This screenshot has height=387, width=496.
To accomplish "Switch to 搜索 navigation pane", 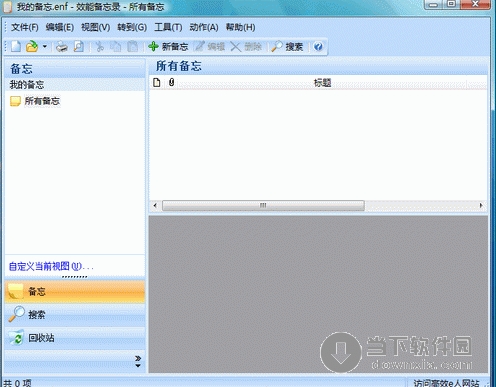I will [75, 314].
